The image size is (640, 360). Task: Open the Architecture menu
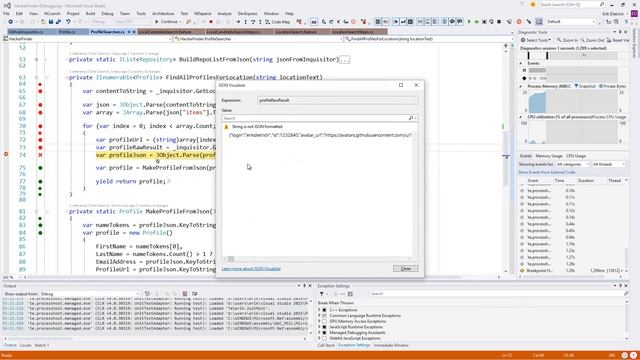[163, 13]
